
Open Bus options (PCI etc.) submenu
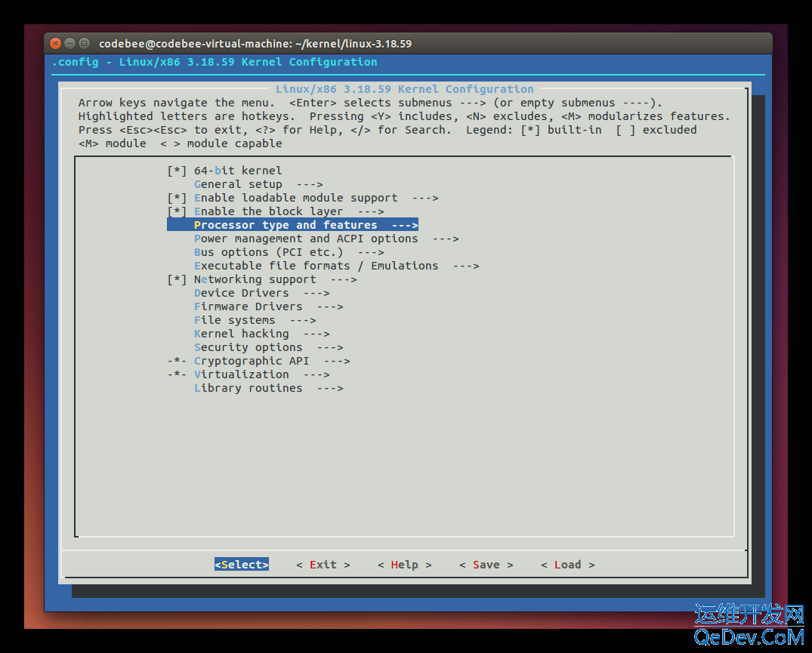tap(289, 252)
